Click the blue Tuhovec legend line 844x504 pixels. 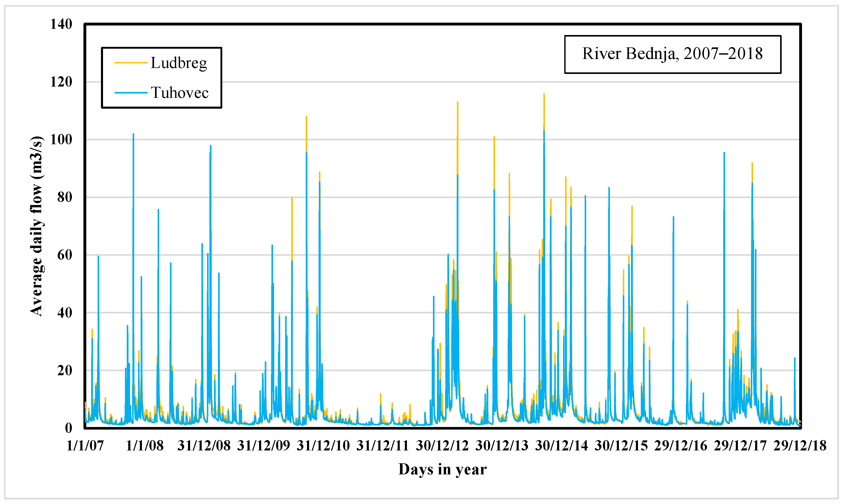131,93
